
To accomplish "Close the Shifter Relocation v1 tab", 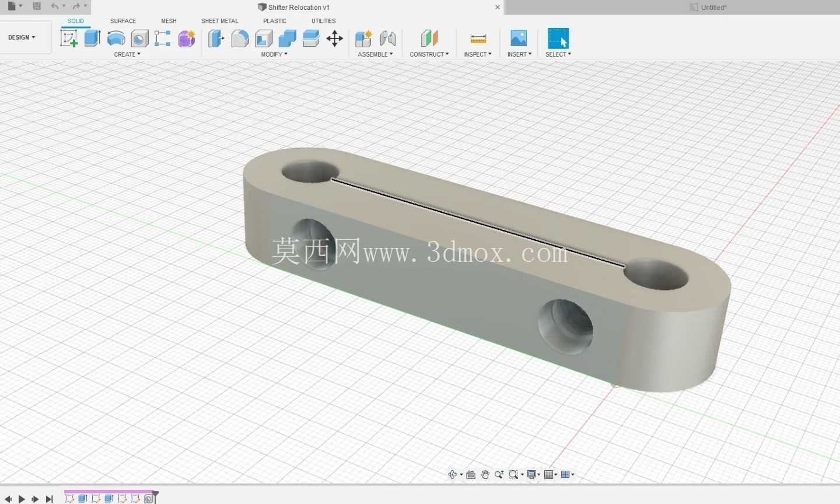I will click(x=498, y=7).
